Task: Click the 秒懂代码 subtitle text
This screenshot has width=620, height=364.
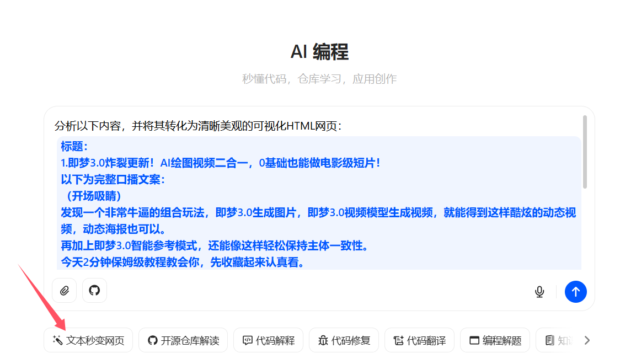Action: [x=319, y=79]
